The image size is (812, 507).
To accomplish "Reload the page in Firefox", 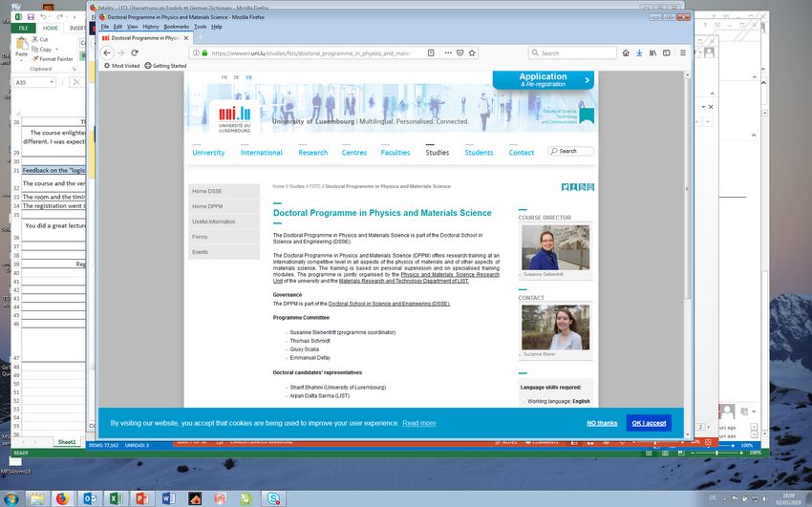I will pos(135,53).
